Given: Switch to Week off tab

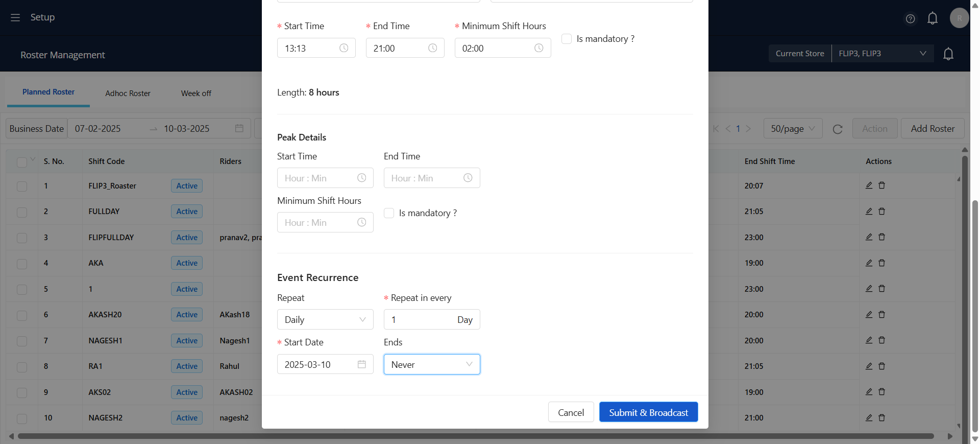Looking at the screenshot, I should click(196, 94).
